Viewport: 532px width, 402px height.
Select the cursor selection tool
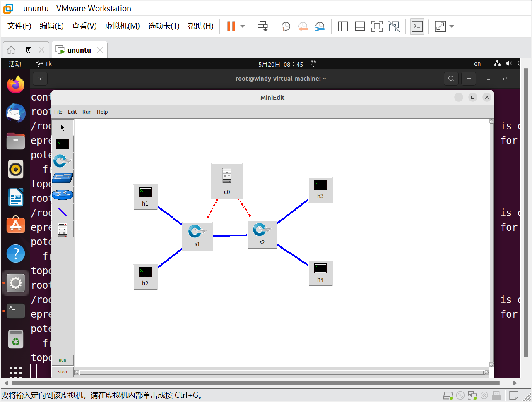click(62, 127)
